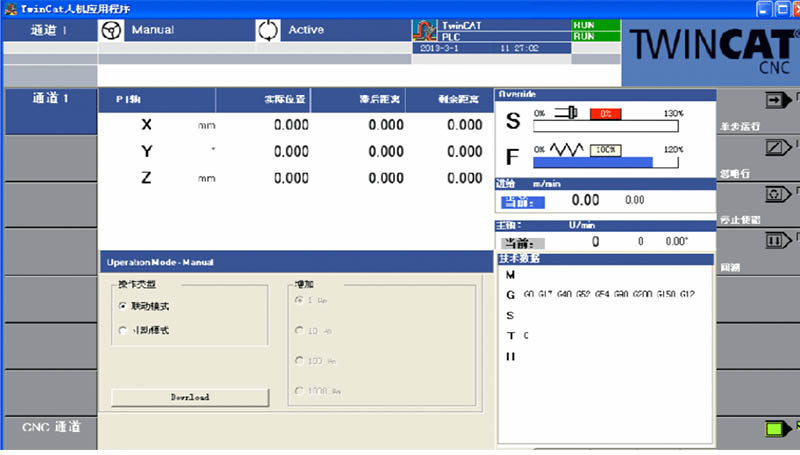Select the increment 1 radio button
The image size is (800, 455).
click(x=299, y=300)
